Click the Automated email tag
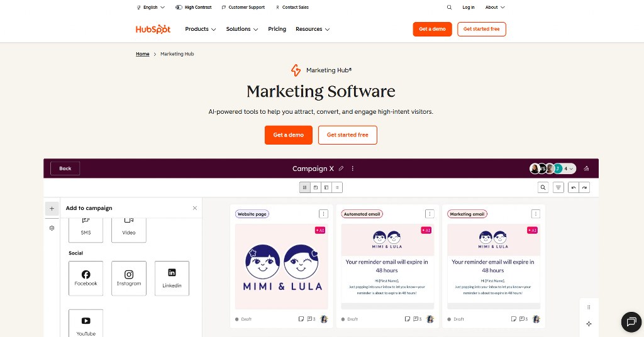The width and height of the screenshot is (644, 337). pos(362,214)
